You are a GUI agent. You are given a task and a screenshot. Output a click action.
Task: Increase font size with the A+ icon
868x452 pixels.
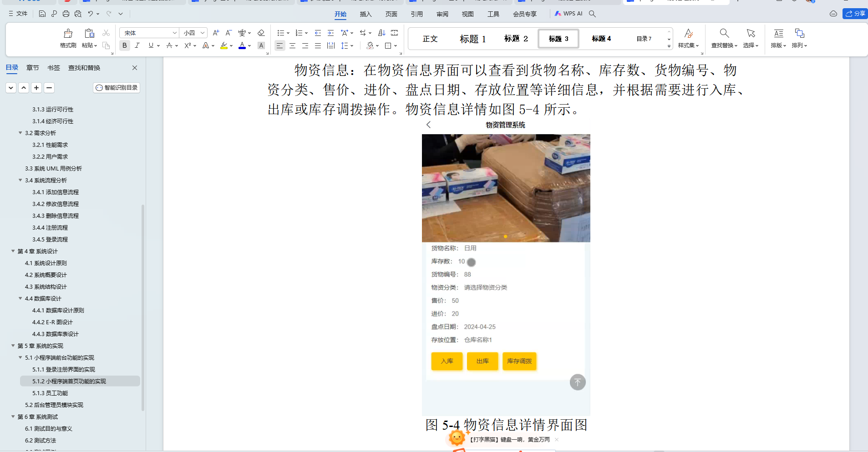pos(216,33)
